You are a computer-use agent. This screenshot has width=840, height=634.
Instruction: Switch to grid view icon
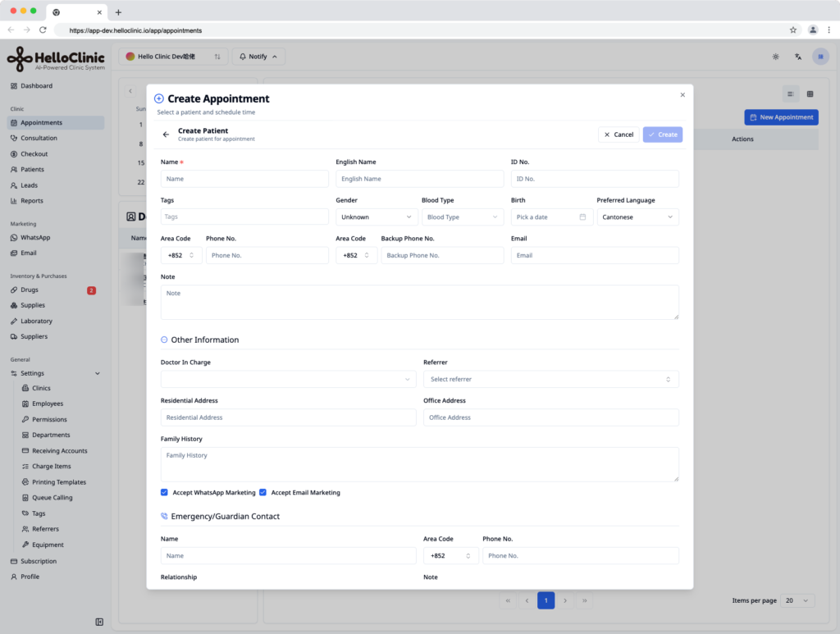tap(810, 94)
